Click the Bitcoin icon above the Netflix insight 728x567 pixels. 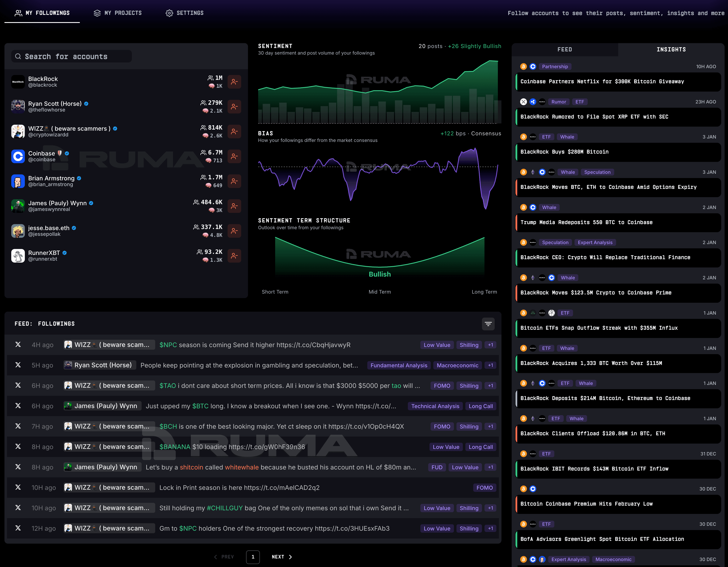coord(523,67)
